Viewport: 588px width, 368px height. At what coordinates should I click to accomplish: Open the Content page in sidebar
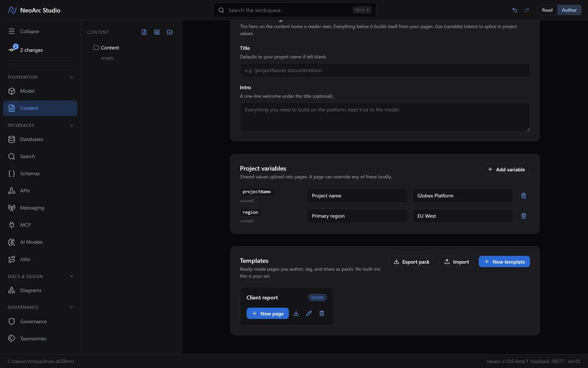[x=40, y=108]
